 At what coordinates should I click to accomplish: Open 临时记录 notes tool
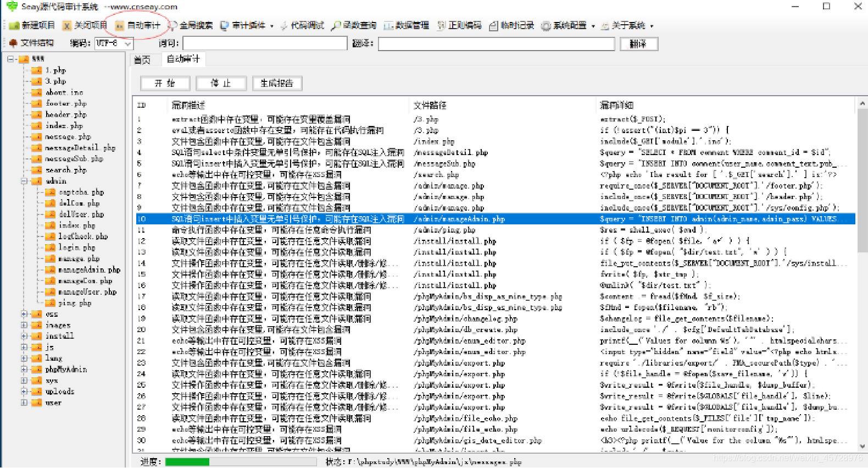point(511,25)
